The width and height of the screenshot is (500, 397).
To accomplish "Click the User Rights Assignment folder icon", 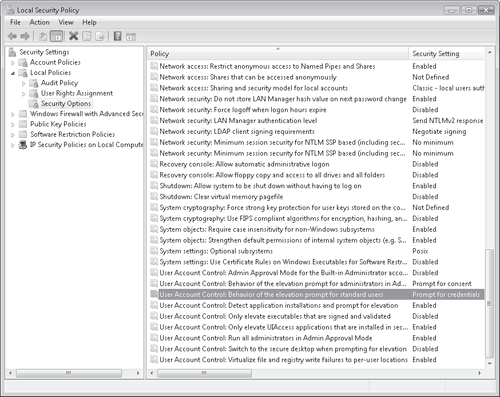I will [34, 93].
